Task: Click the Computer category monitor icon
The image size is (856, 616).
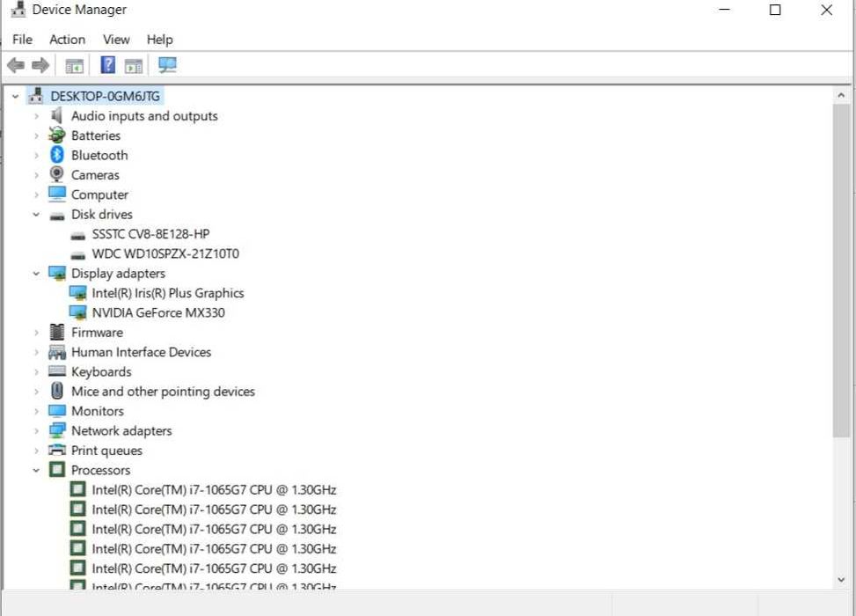Action: coord(57,194)
